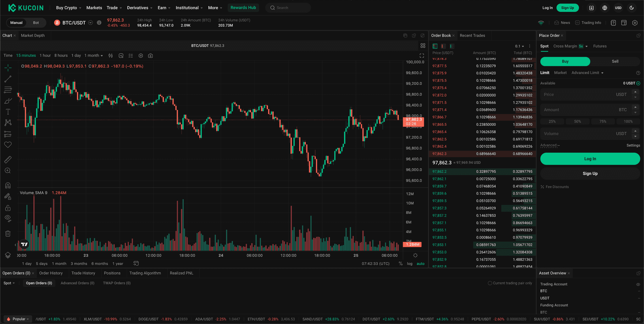
Task: Open the Rewards Hub
Action: coord(243,7)
